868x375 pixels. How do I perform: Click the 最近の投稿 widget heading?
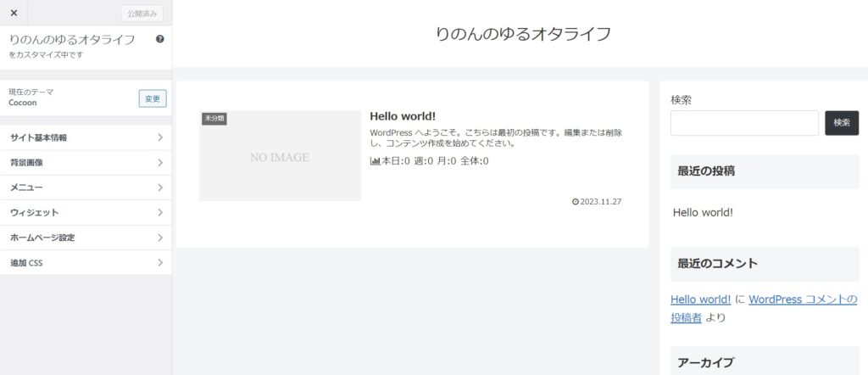coord(764,171)
